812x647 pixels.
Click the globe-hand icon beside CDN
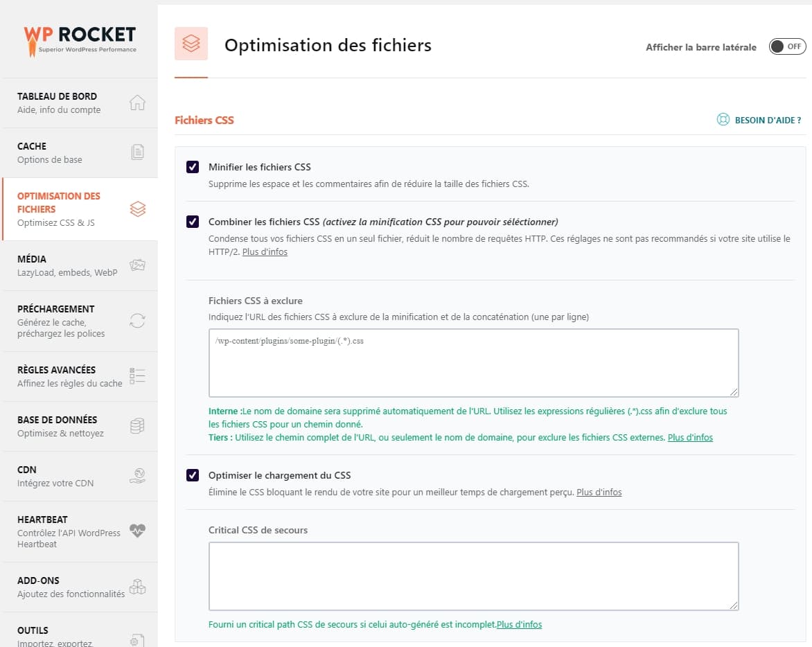[x=137, y=476]
